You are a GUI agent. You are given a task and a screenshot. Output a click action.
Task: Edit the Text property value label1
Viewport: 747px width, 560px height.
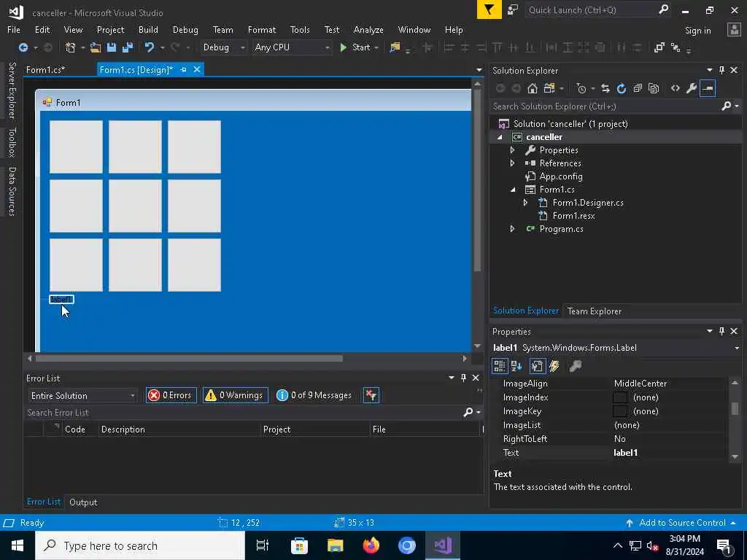[668, 452]
